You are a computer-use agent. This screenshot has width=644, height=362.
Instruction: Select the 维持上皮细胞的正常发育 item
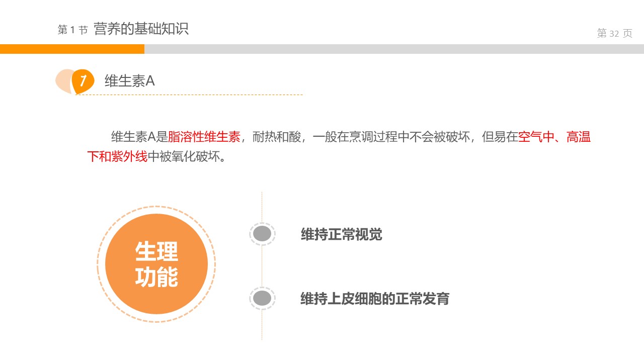pyautogui.click(x=374, y=299)
